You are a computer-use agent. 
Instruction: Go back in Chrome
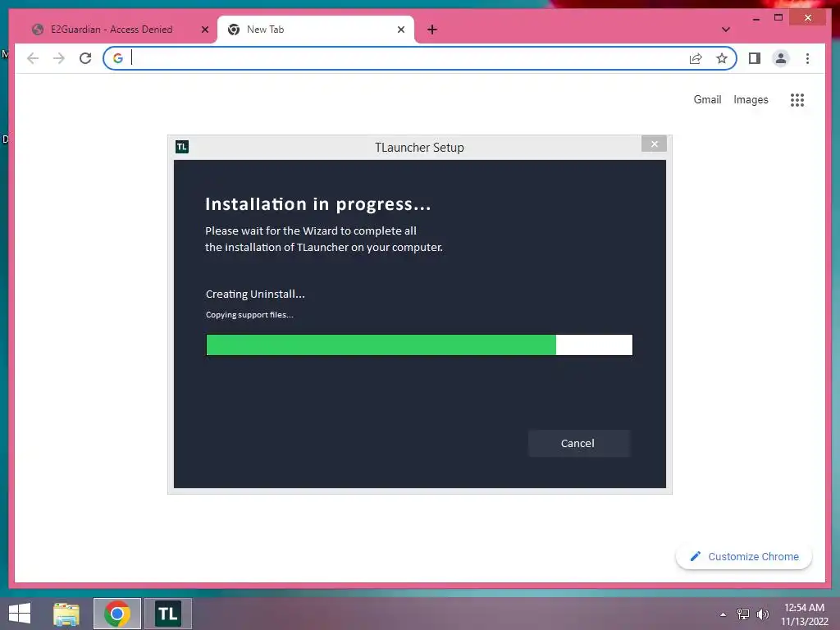pyautogui.click(x=33, y=58)
